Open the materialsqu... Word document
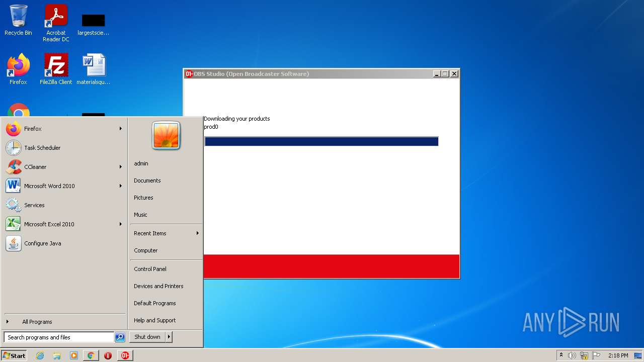This screenshot has height=362, width=644. tap(94, 69)
